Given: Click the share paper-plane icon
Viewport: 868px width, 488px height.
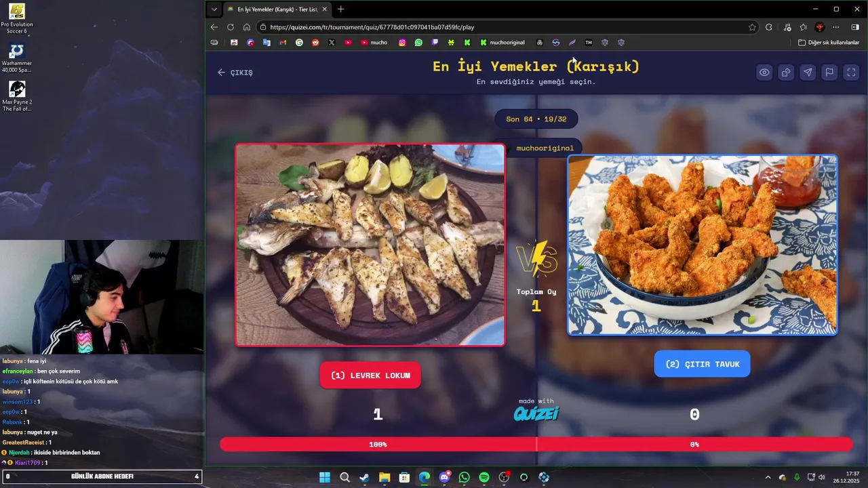Looking at the screenshot, I should [x=808, y=73].
